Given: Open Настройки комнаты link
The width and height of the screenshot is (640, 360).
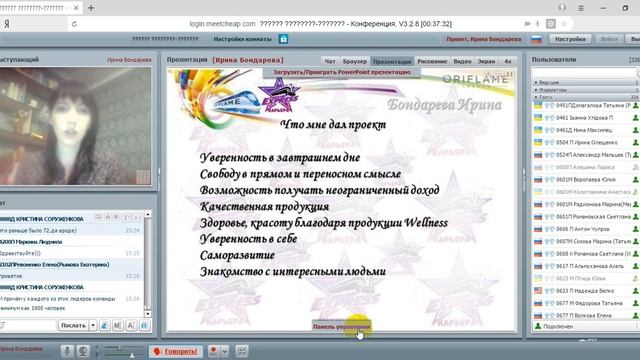Looking at the screenshot, I should pyautogui.click(x=242, y=39).
